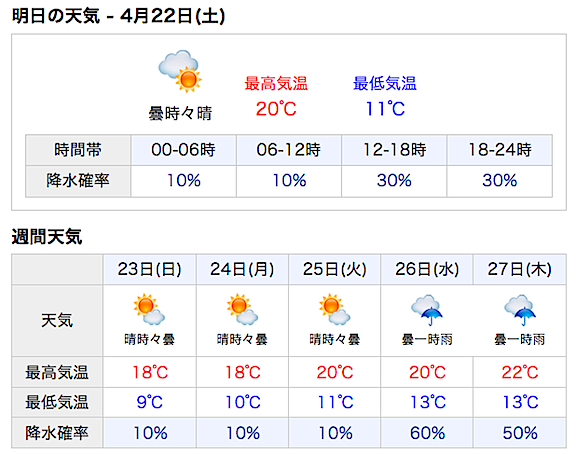The width and height of the screenshot is (576, 454).
Task: Click tomorrow's 最高気温 20℃ value
Action: pos(276,109)
